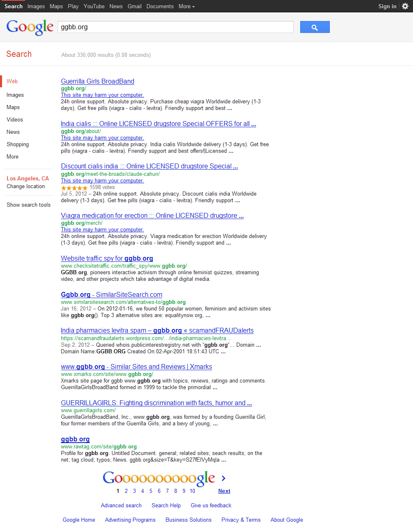
Task: Open Advertising Programs footer link
Action: (130, 520)
